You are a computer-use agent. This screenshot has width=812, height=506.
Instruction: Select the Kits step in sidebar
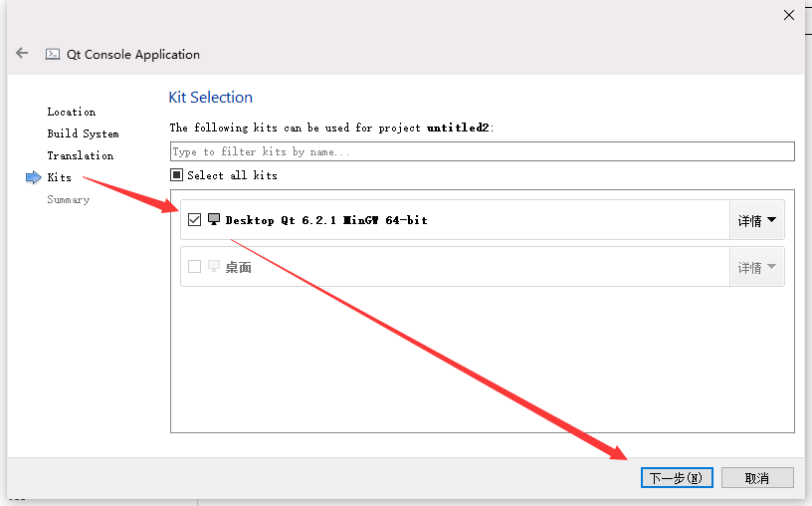[x=59, y=177]
